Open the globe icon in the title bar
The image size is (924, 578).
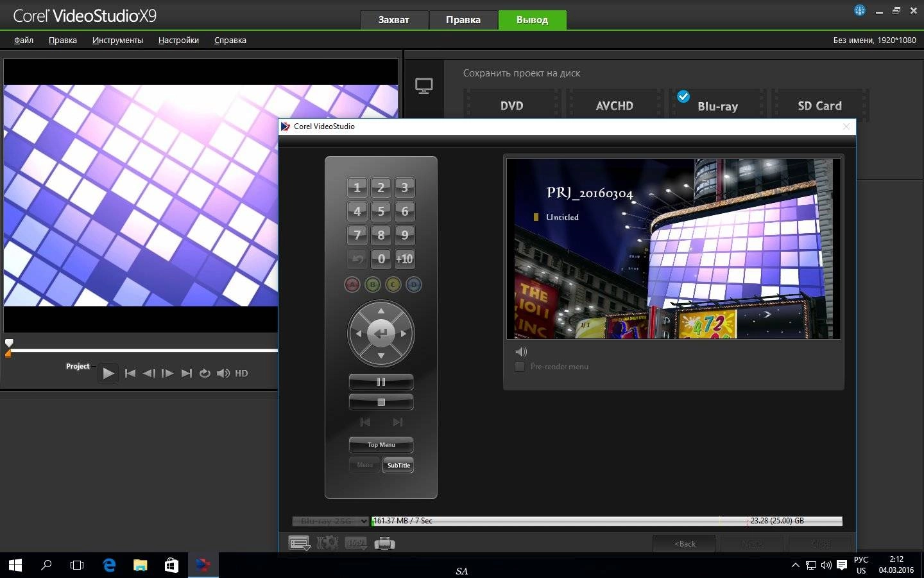click(860, 10)
